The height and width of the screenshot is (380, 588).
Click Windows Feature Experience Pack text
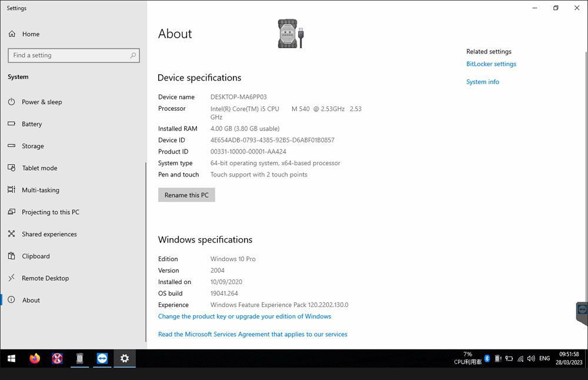pyautogui.click(x=279, y=305)
